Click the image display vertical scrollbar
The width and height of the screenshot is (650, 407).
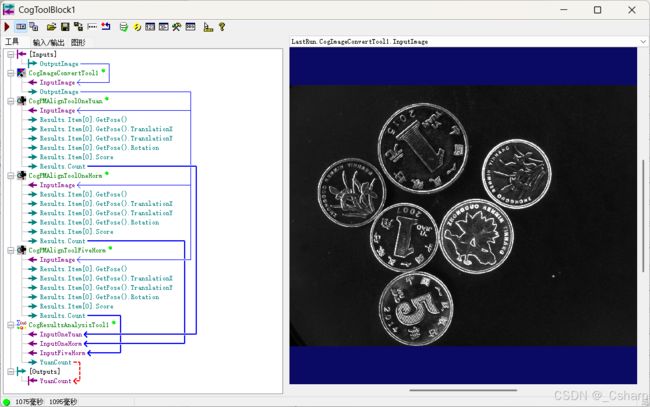coord(643,216)
